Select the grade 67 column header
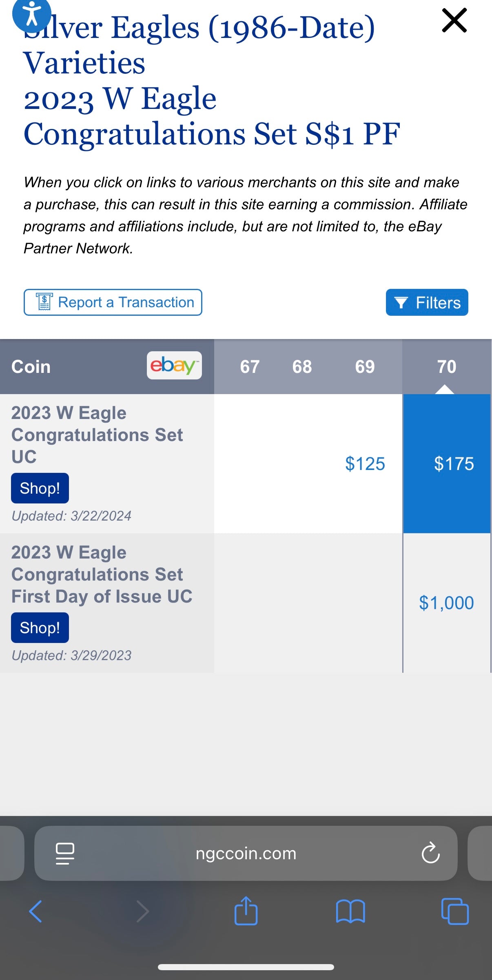492x980 pixels. click(250, 366)
